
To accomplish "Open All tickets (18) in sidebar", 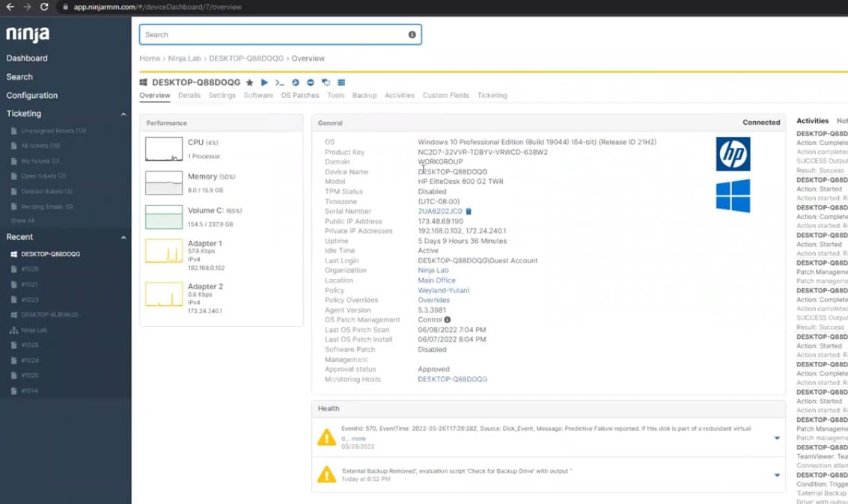I will [40, 146].
